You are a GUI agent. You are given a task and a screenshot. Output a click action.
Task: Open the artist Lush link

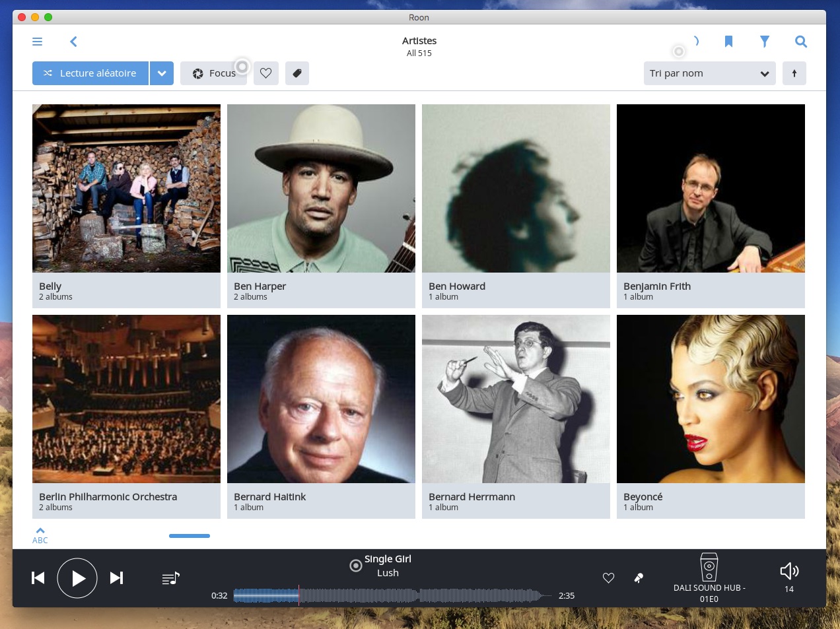388,573
